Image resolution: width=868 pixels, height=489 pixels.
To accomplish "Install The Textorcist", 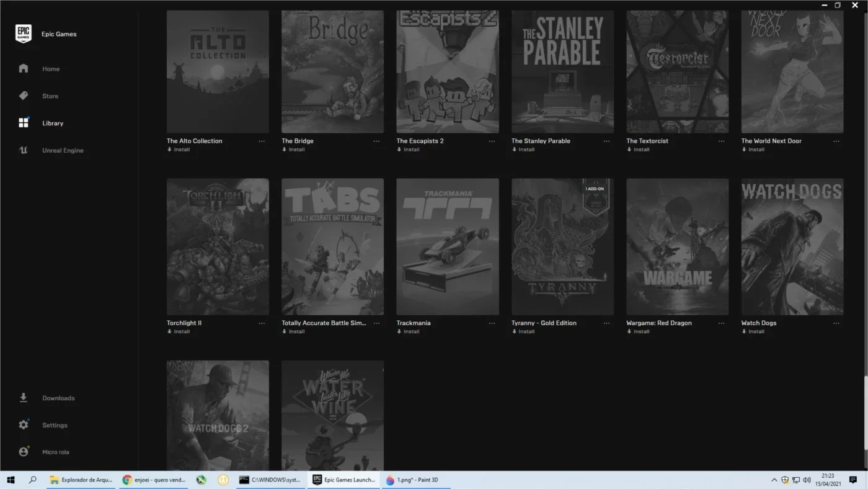I will 638,150.
